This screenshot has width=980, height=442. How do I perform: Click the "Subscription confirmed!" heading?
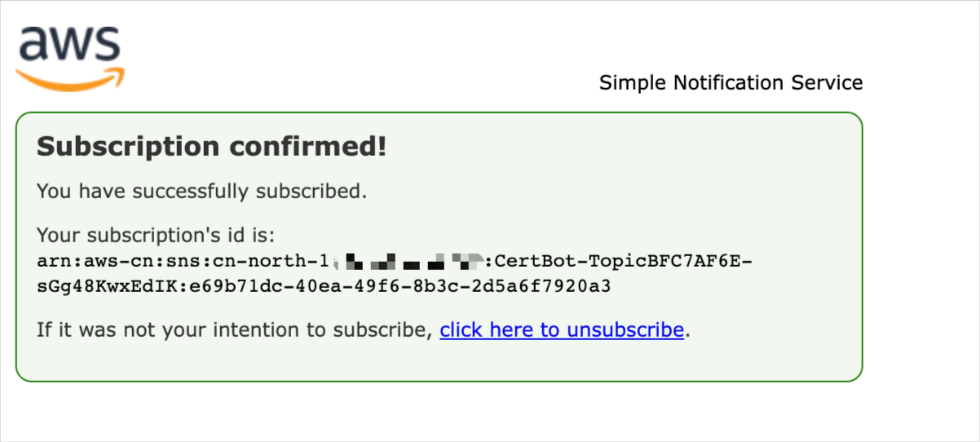[211, 147]
